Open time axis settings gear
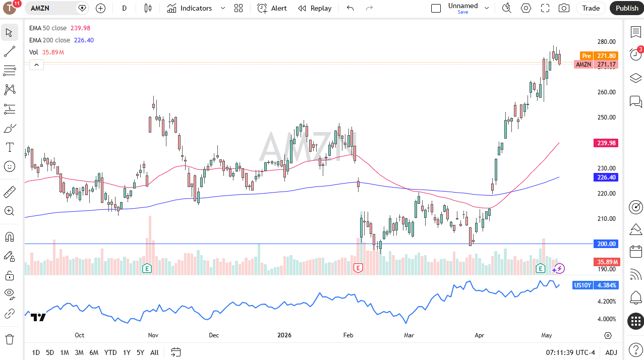Screen dimensions: 644x360 click(x=608, y=335)
